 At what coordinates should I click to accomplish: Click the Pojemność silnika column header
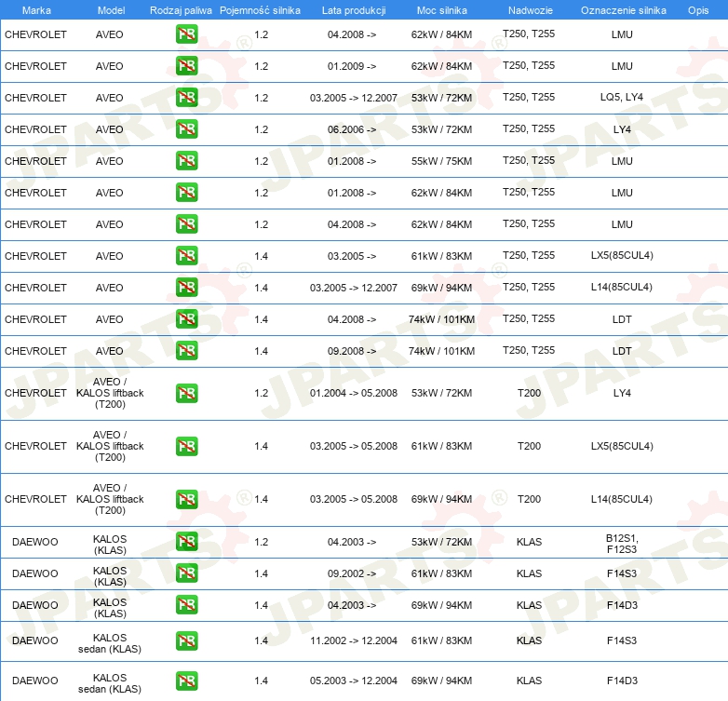pos(260,9)
